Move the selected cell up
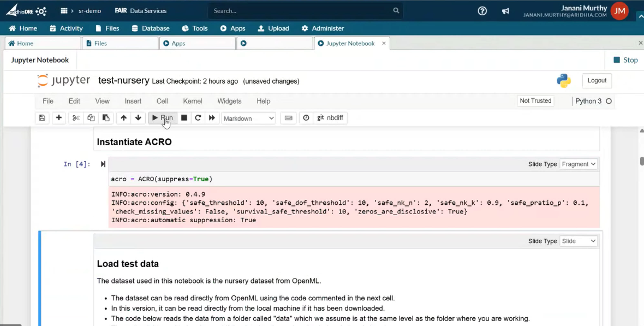This screenshot has width=644, height=326. [123, 117]
